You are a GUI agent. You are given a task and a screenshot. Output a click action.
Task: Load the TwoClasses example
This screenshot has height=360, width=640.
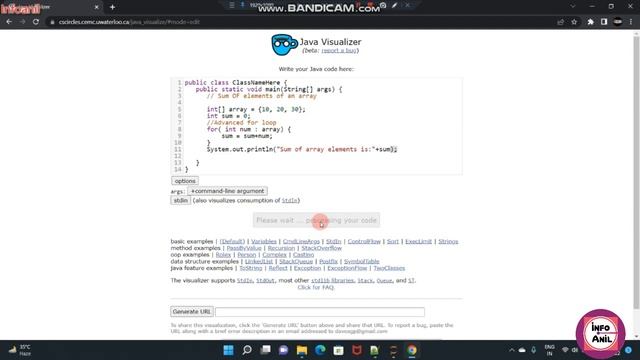pyautogui.click(x=389, y=268)
